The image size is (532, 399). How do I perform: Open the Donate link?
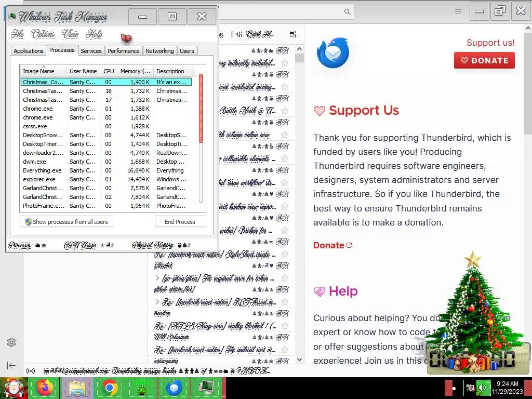(x=332, y=245)
